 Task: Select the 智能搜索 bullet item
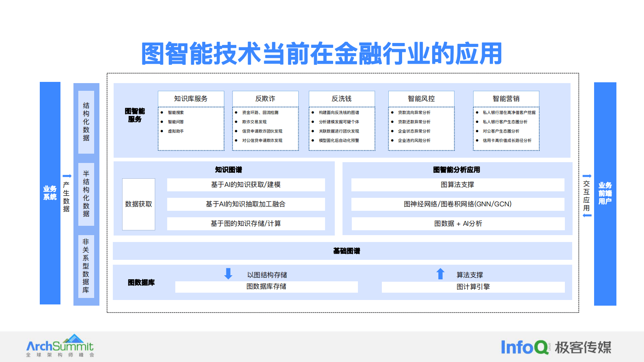click(176, 113)
